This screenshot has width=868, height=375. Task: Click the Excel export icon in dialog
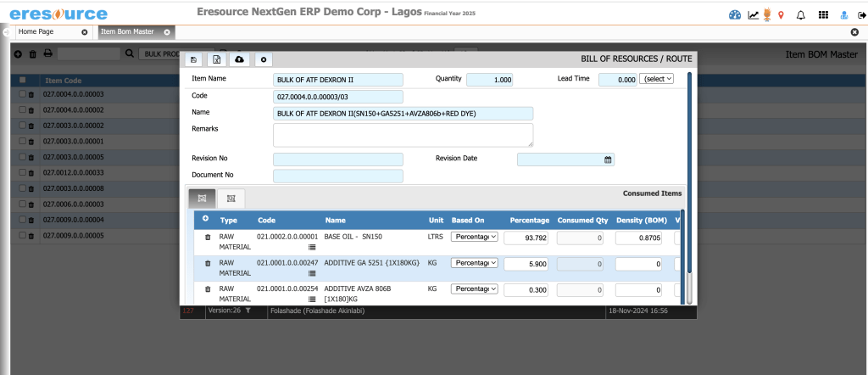216,59
